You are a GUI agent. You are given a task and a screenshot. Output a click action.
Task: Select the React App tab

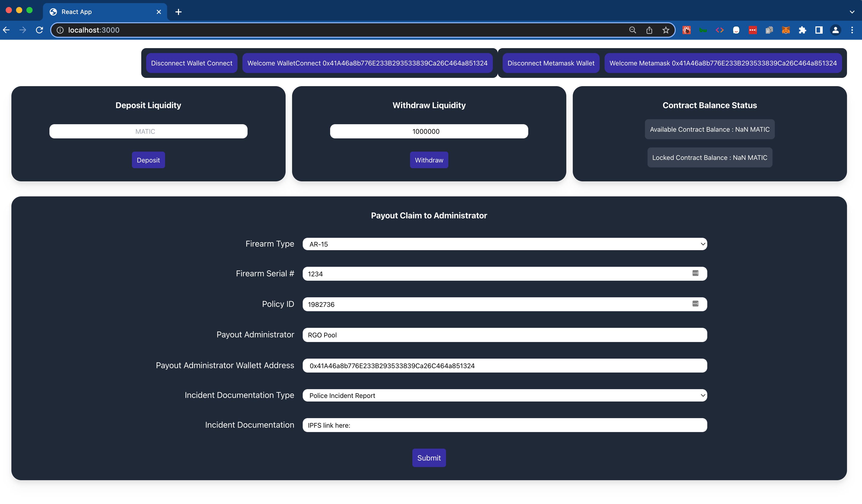[105, 12]
